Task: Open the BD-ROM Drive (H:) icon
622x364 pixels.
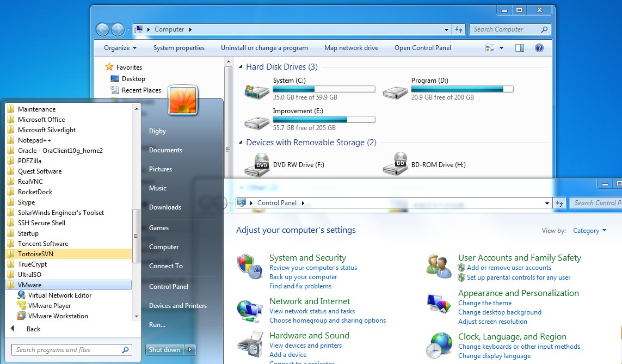Action: [395, 164]
